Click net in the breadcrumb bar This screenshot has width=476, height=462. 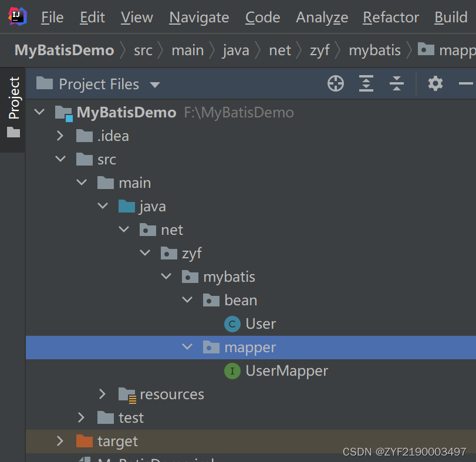pos(280,50)
